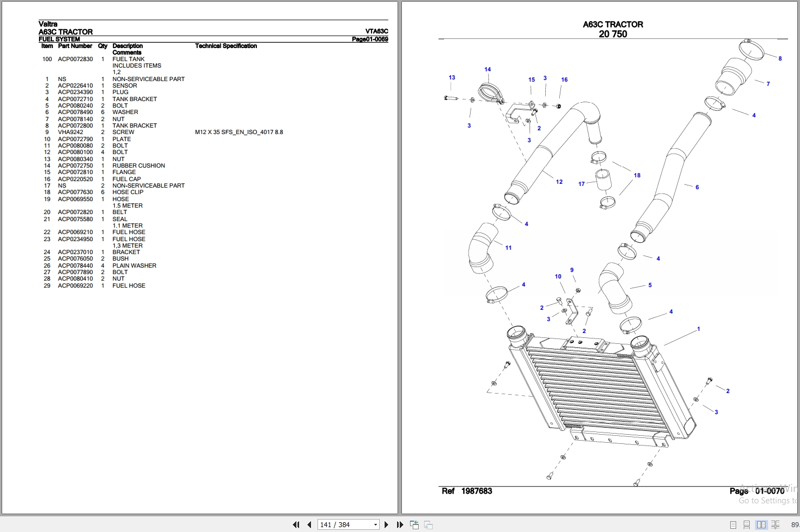Click callout number 16 near the top bracket
Screen dimensions: 800x532
pos(564,79)
